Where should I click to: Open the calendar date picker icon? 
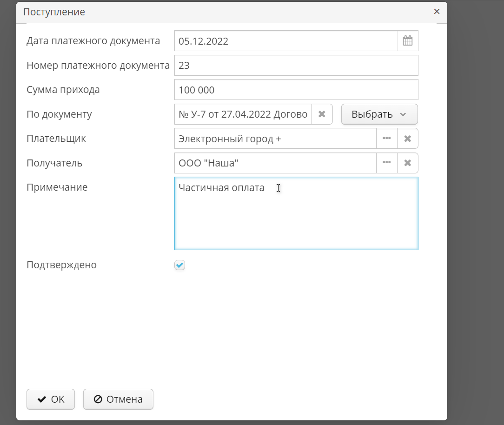tap(408, 40)
